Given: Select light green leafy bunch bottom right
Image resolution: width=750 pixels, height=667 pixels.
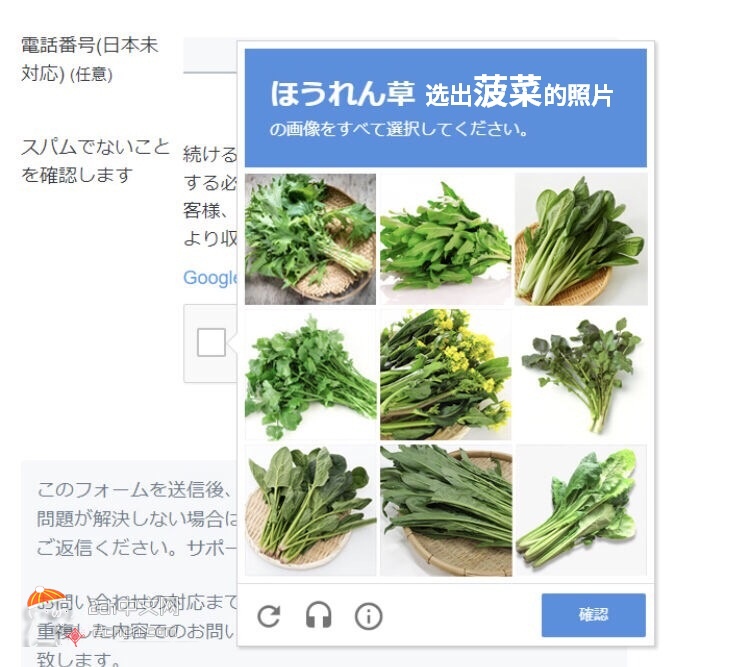Looking at the screenshot, I should click(581, 510).
